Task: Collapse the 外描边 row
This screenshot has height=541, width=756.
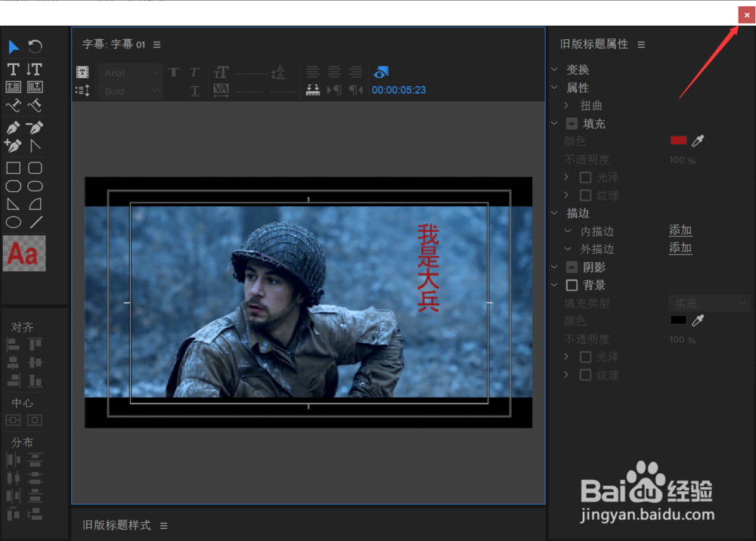Action: [x=568, y=249]
